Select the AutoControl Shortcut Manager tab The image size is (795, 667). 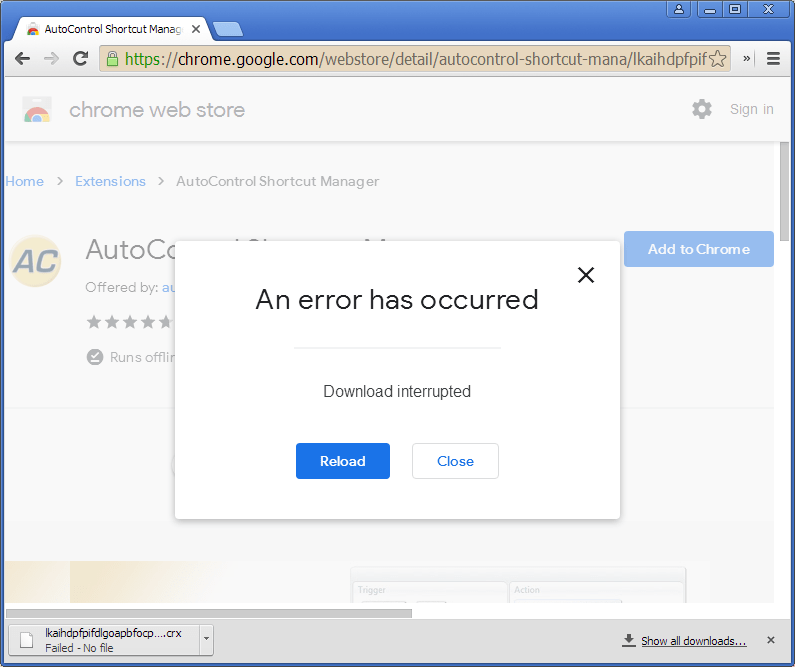(x=112, y=29)
